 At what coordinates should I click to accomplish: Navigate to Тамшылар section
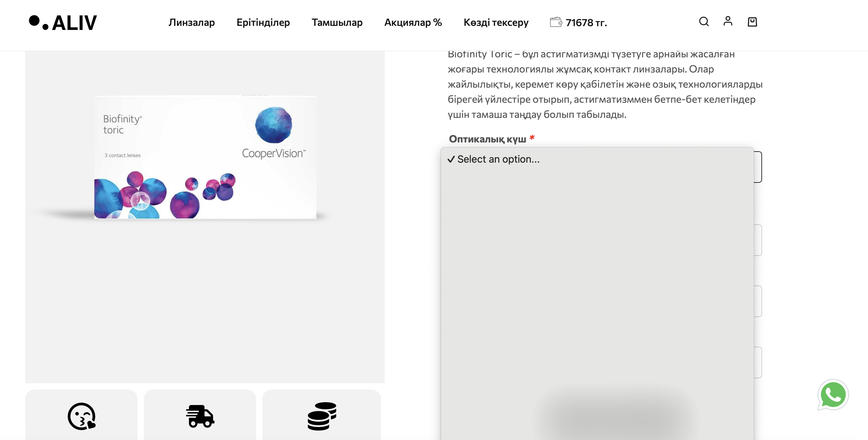click(x=337, y=23)
